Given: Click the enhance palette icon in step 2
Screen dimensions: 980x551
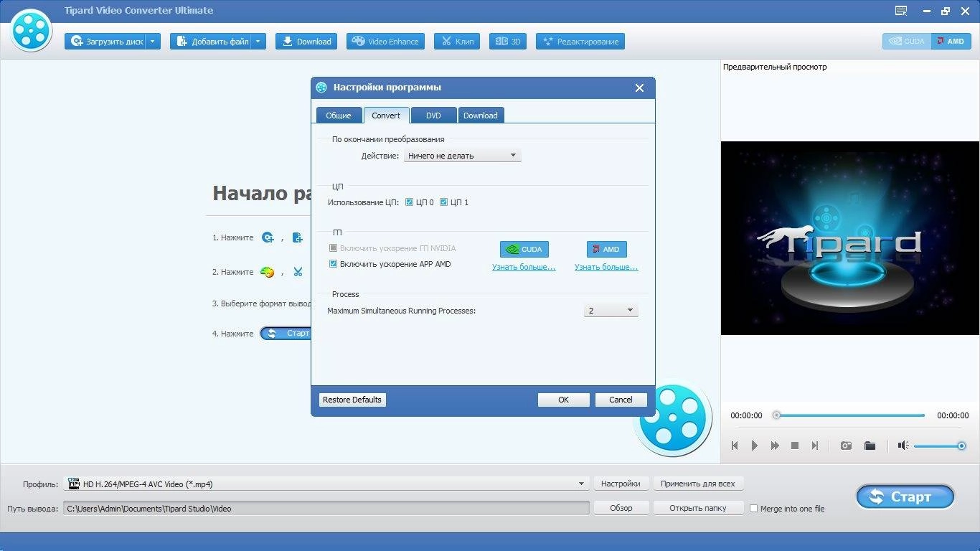Looking at the screenshot, I should click(x=267, y=272).
